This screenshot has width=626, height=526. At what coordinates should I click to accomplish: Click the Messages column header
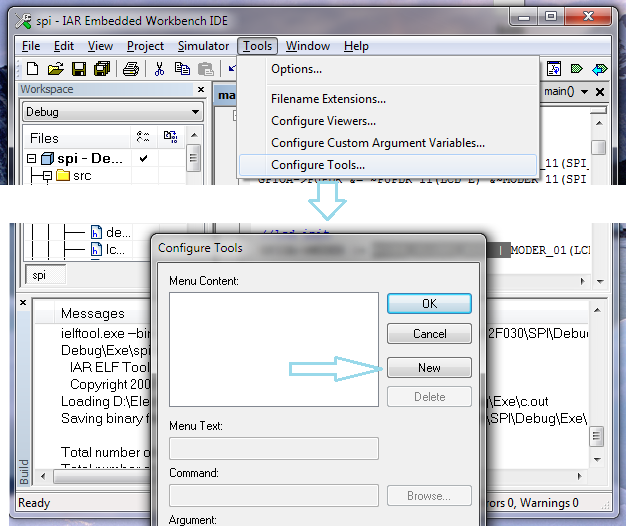pos(93,314)
